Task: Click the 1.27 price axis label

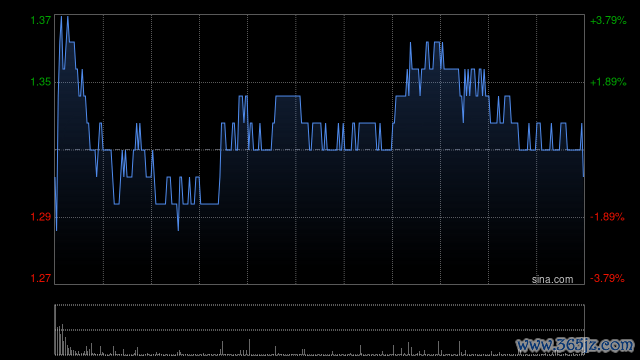Action: 41,278
